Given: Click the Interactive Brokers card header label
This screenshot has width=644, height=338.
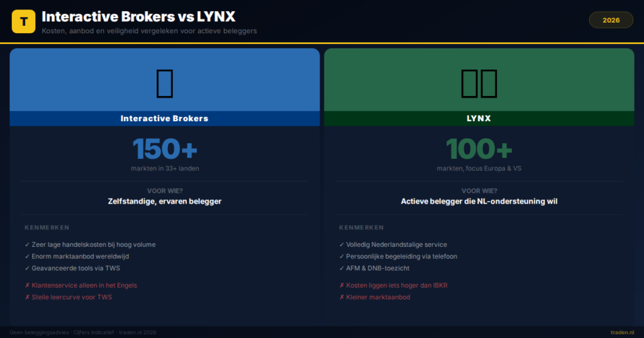Looking at the screenshot, I should [x=164, y=119].
